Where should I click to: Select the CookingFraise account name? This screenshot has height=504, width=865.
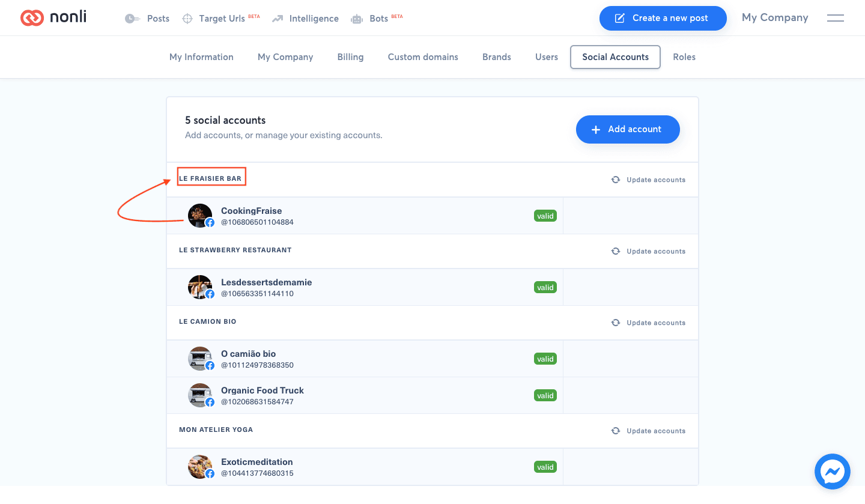tap(251, 211)
